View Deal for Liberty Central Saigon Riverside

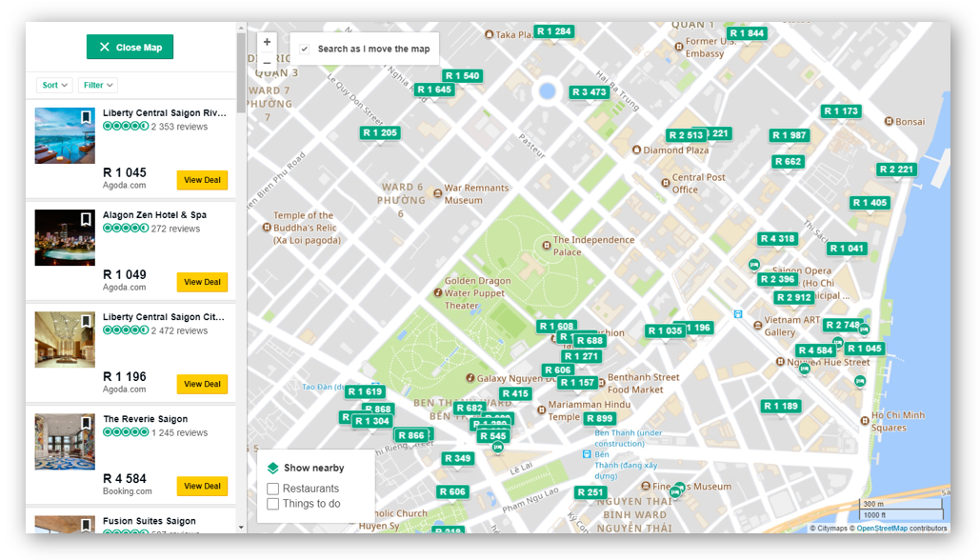(202, 180)
